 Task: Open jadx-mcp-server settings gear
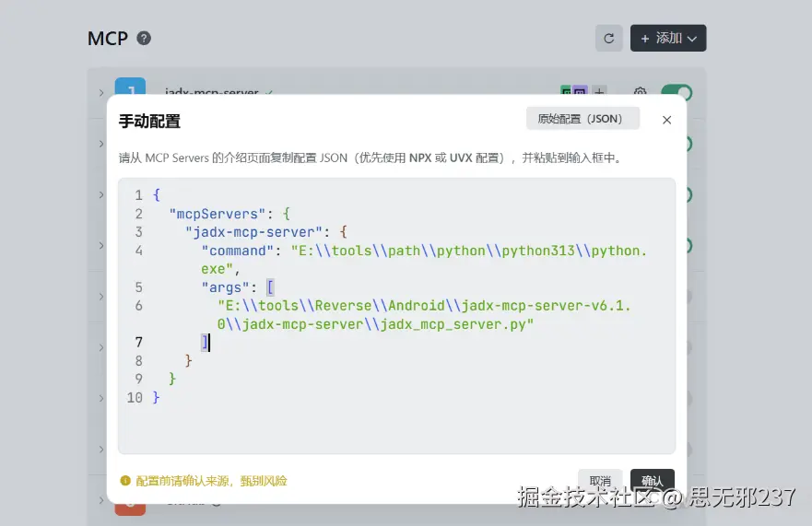click(x=640, y=92)
